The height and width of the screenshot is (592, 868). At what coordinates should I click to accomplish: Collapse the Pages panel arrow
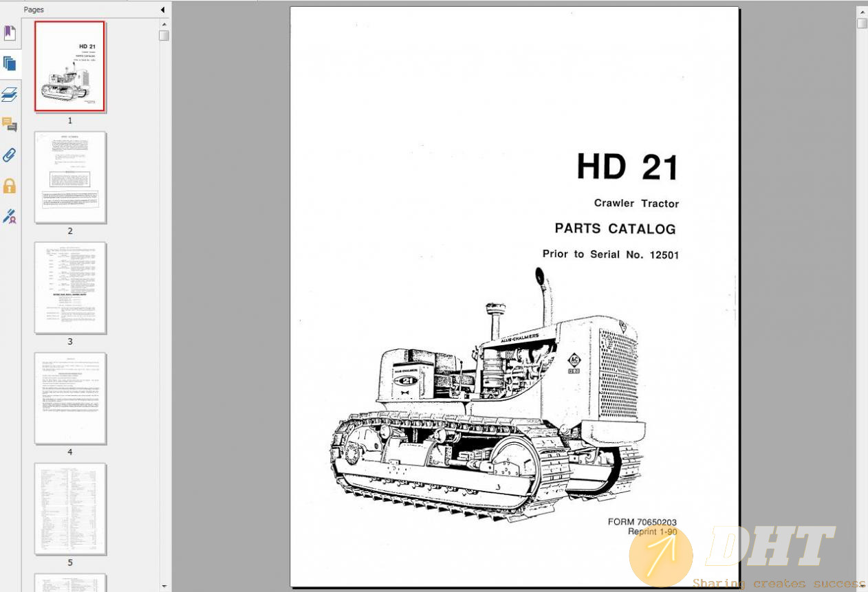[x=163, y=10]
